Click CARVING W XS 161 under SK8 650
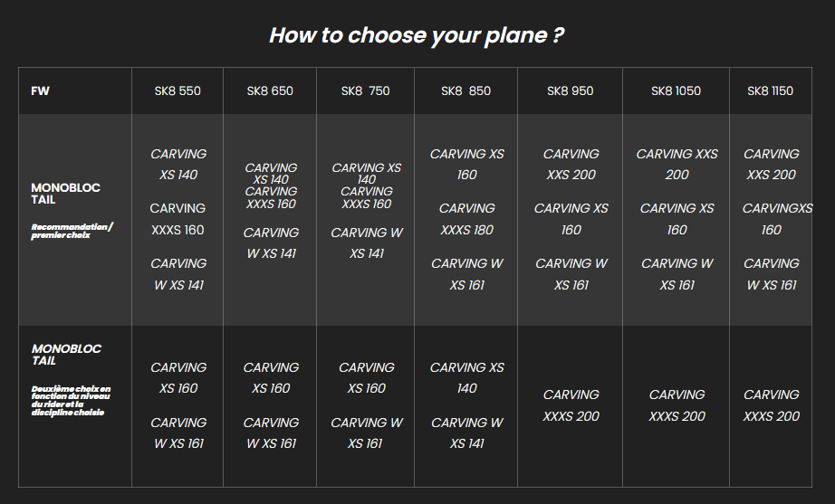835x504 pixels. click(x=271, y=433)
